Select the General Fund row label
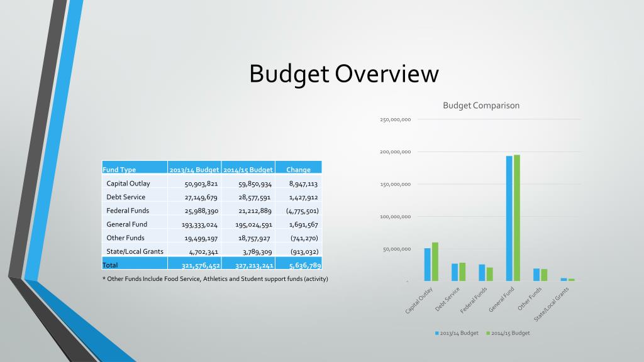Image resolution: width=644 pixels, height=362 pixels. click(126, 224)
